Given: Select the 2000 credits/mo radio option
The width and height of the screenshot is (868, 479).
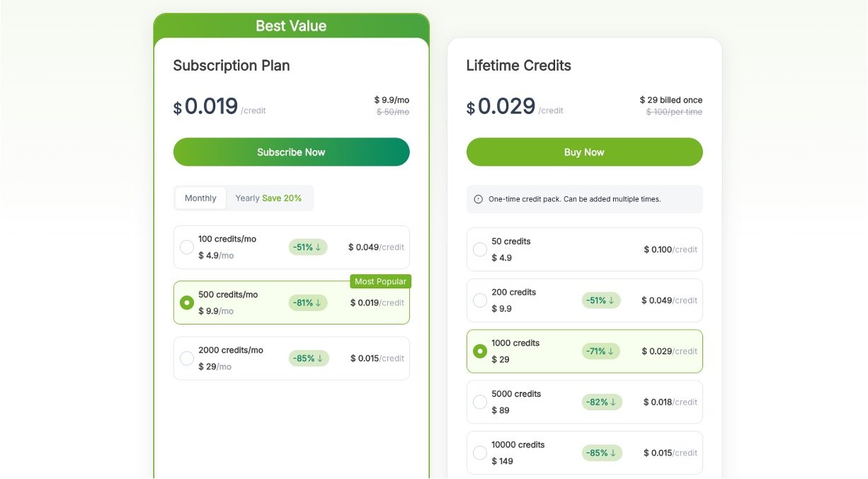Looking at the screenshot, I should (187, 359).
